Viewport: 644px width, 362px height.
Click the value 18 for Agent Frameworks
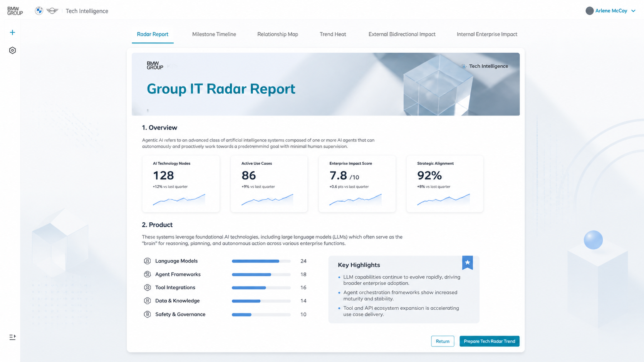coord(304,275)
